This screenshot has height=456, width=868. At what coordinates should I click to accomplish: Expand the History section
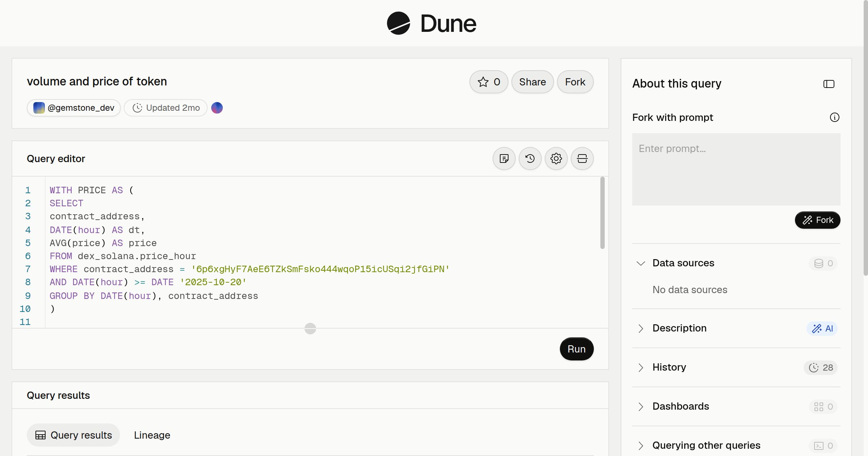click(641, 367)
